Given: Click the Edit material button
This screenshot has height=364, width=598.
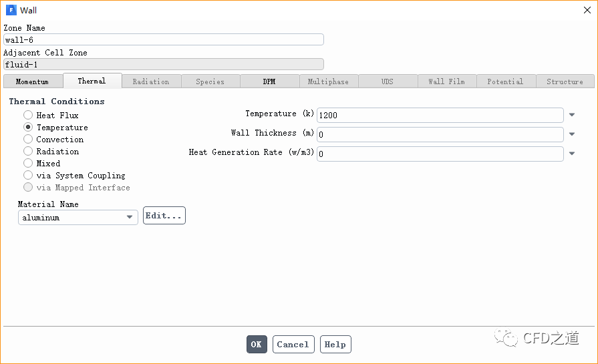Looking at the screenshot, I should pos(164,216).
